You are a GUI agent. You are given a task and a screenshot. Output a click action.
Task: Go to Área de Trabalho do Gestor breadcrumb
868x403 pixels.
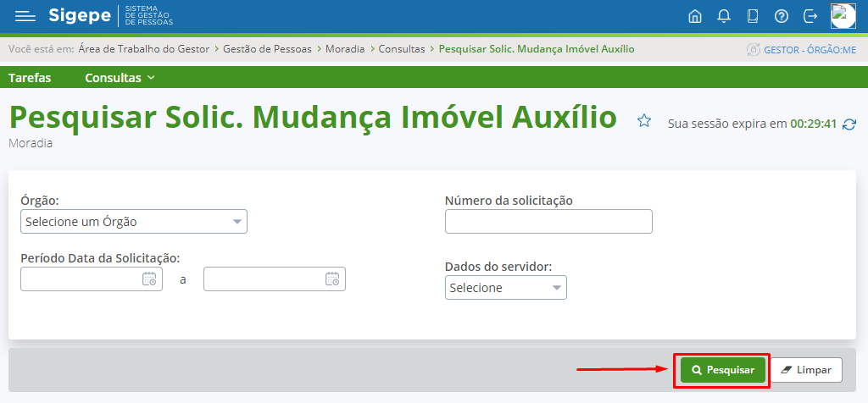[144, 48]
